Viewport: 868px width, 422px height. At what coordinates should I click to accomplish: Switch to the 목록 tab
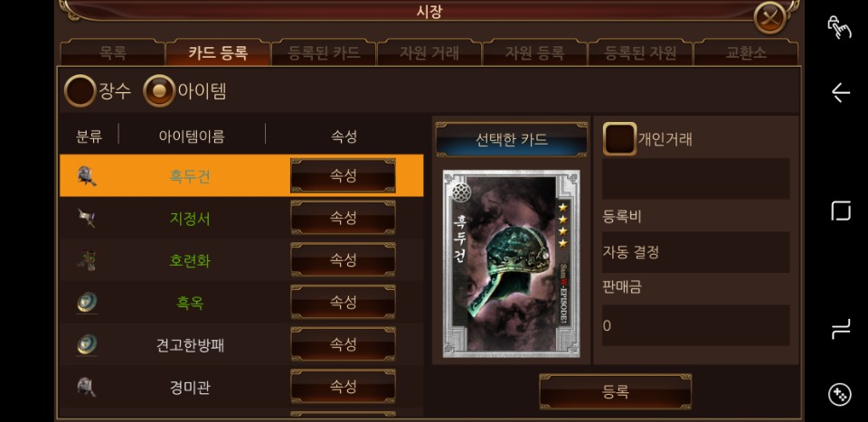point(112,53)
